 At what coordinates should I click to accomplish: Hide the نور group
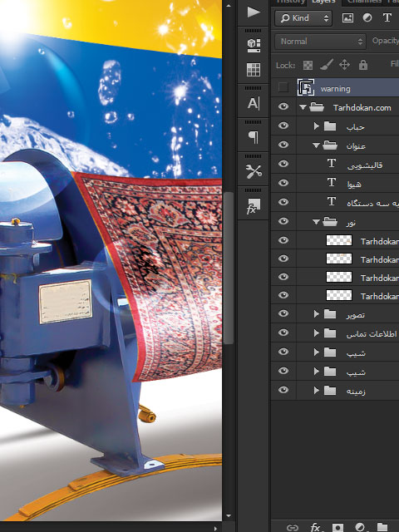tap(283, 221)
